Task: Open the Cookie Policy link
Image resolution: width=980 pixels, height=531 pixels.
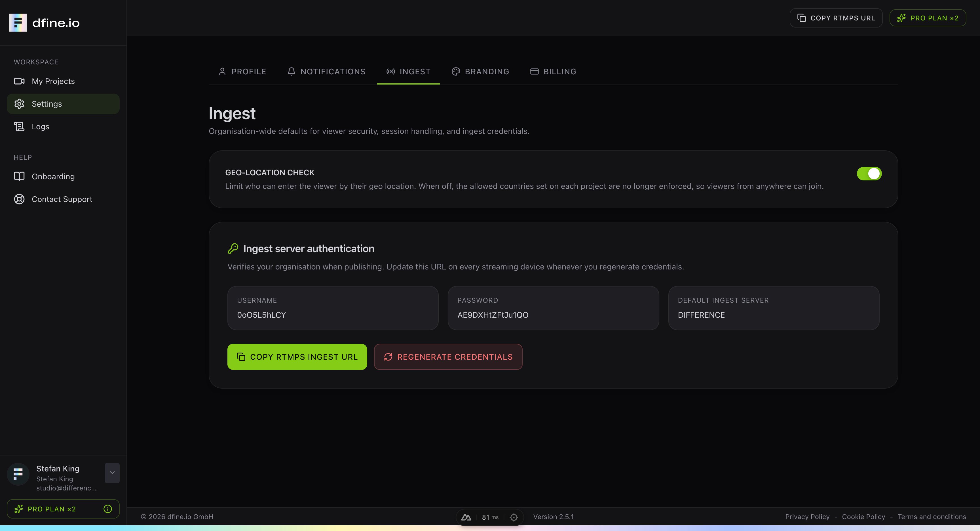Action: pos(863,517)
